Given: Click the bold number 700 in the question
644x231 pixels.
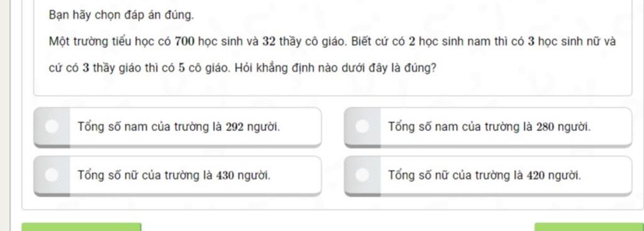Looking at the screenshot, I should pyautogui.click(x=185, y=42).
